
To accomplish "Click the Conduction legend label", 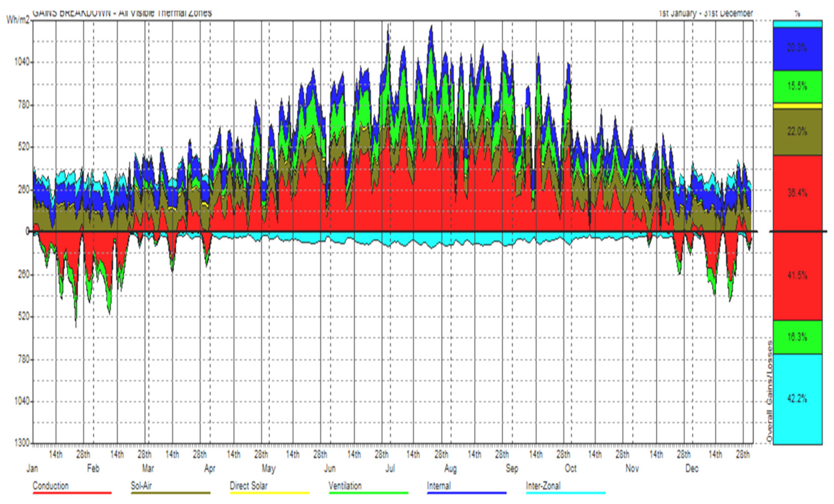I will (50, 486).
